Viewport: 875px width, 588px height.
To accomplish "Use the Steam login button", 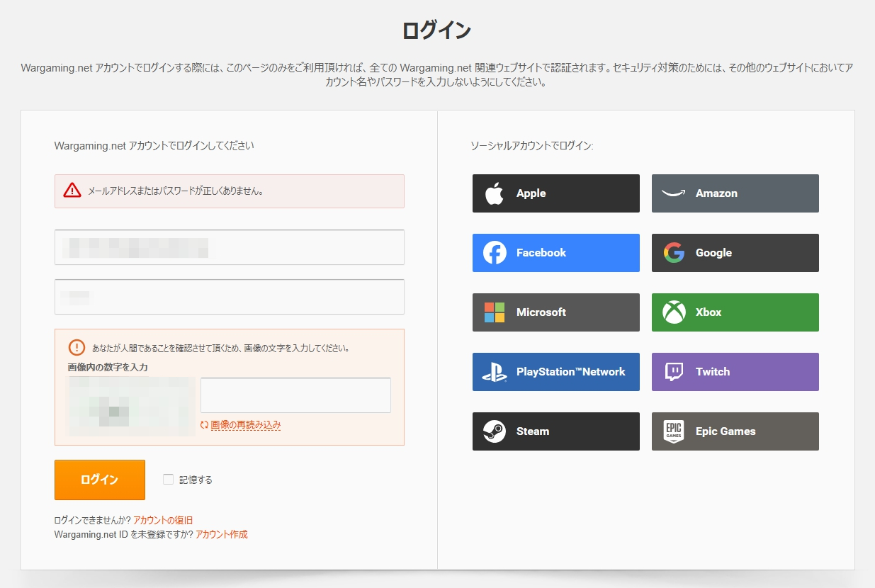I will tap(556, 431).
